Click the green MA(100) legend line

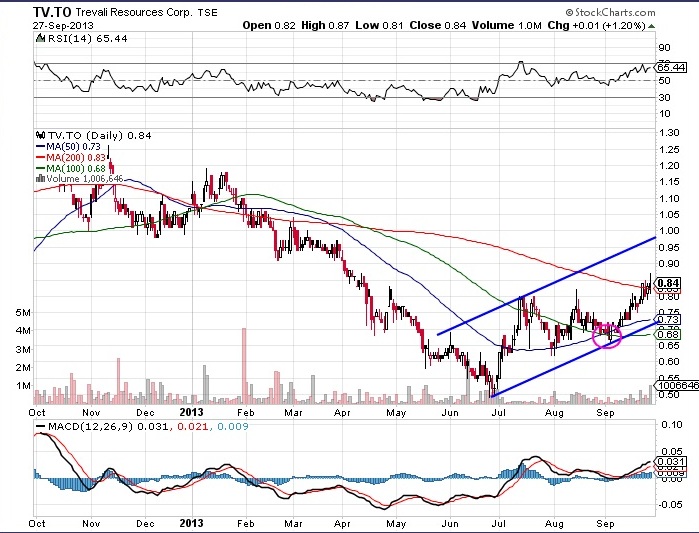click(40, 168)
